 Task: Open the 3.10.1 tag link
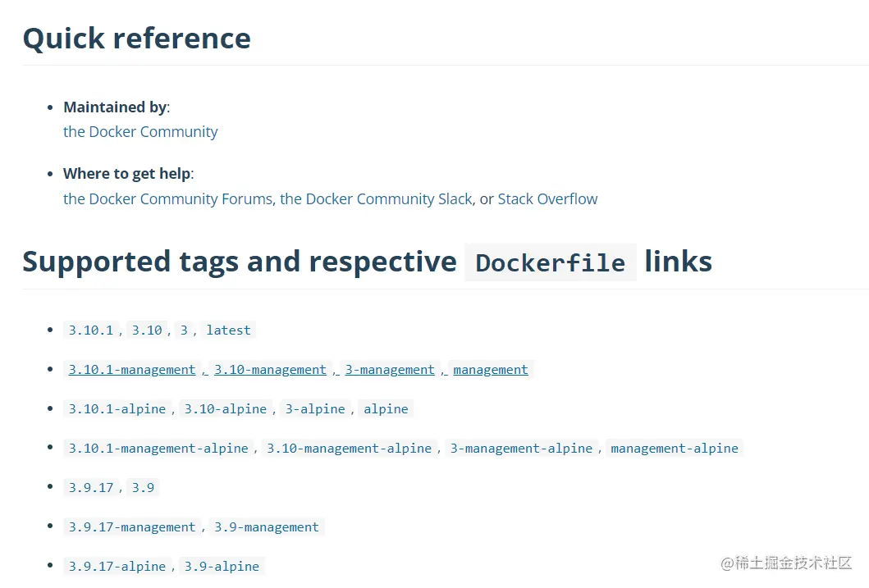tap(91, 330)
